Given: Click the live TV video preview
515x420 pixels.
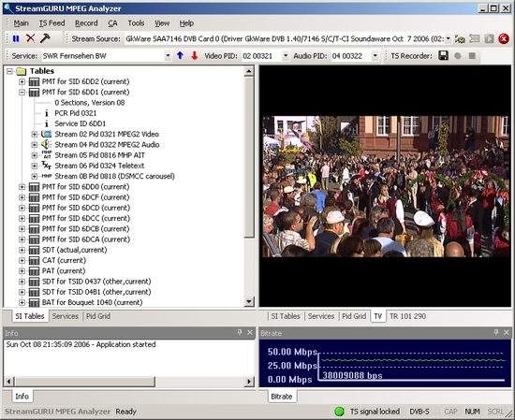Looking at the screenshot, I should (x=385, y=186).
